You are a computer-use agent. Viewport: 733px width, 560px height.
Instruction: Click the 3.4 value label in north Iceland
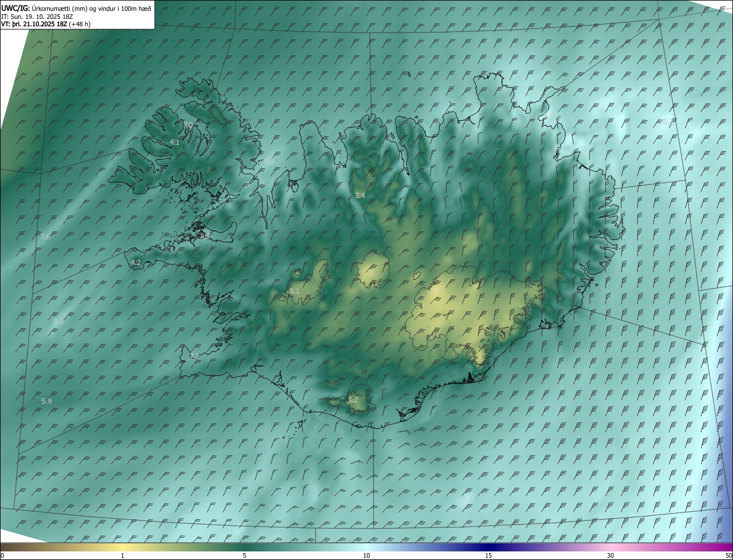[360, 195]
